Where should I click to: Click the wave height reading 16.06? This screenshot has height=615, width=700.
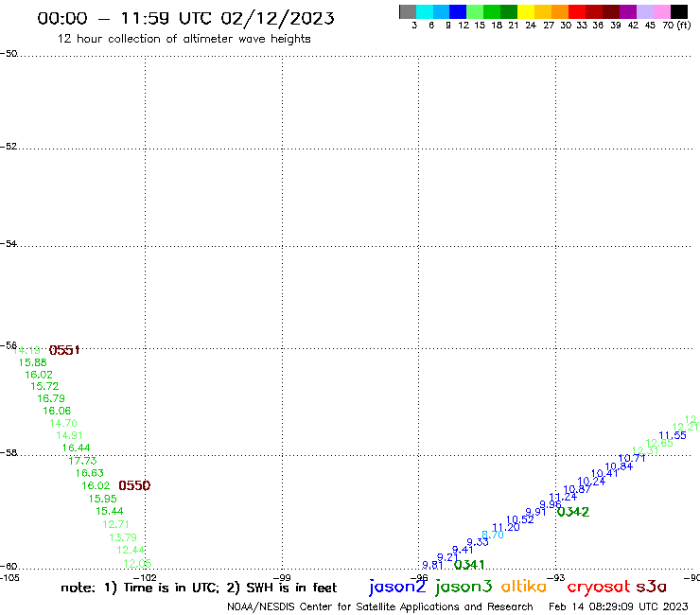[x=57, y=411]
